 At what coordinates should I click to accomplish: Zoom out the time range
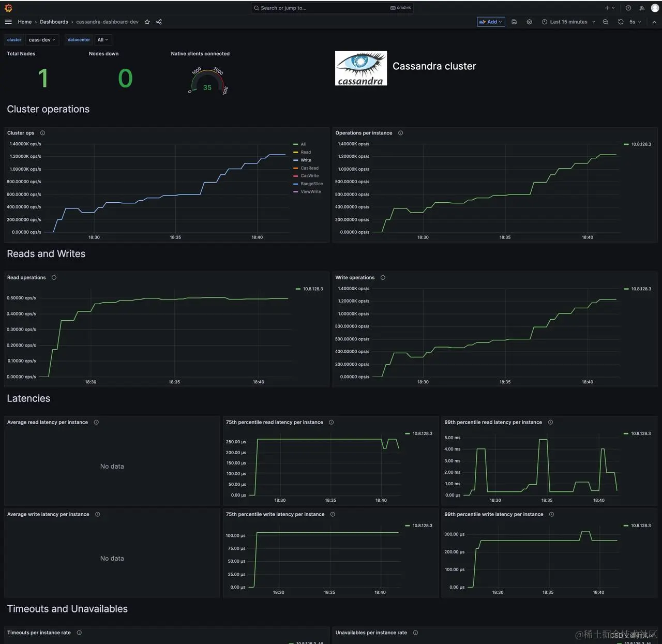pyautogui.click(x=606, y=22)
